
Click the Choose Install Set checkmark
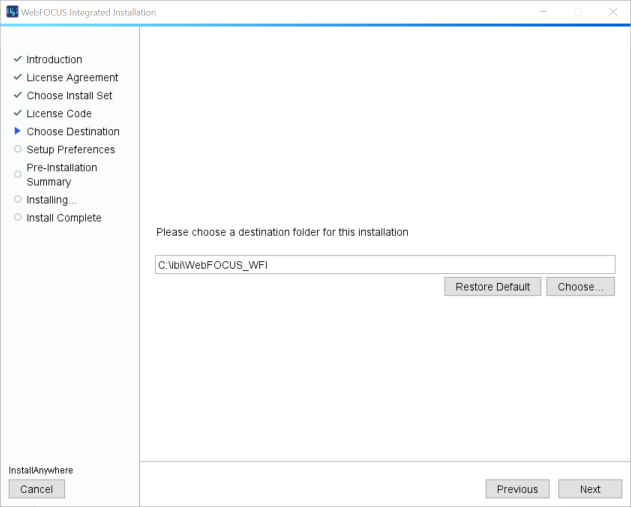(17, 95)
